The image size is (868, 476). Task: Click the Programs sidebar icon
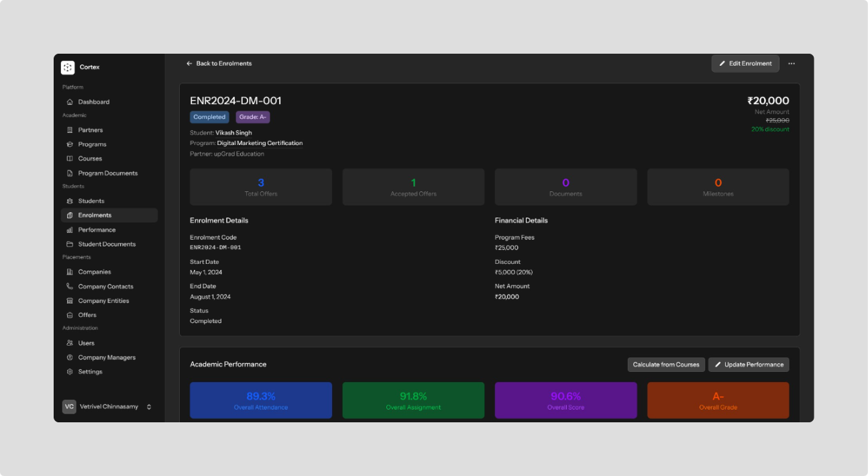(70, 144)
